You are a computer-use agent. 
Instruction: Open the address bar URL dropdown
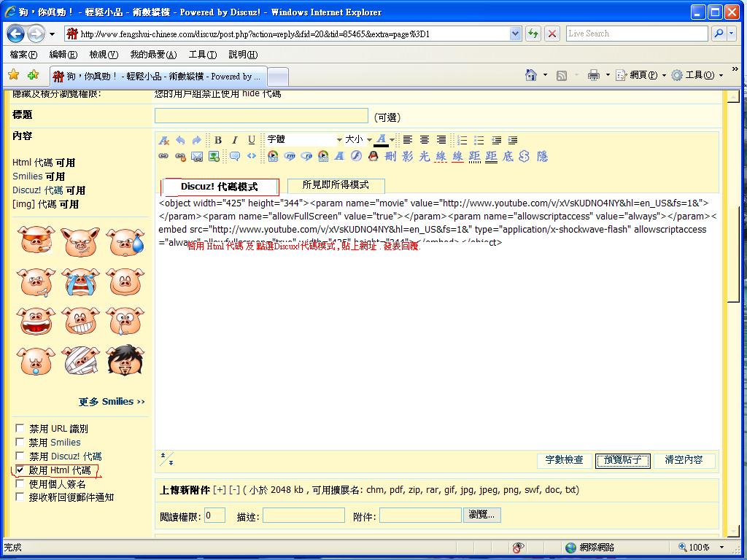[x=516, y=34]
